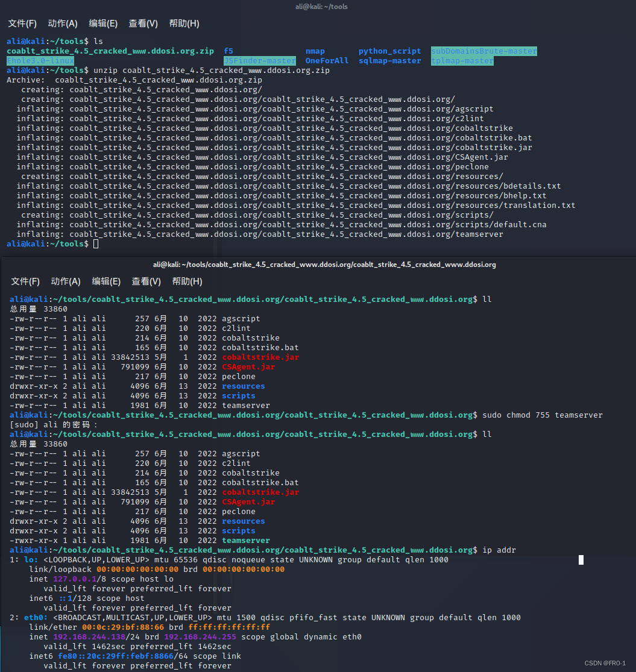
Task: Click 'python_script' in the ls output
Action: (389, 51)
